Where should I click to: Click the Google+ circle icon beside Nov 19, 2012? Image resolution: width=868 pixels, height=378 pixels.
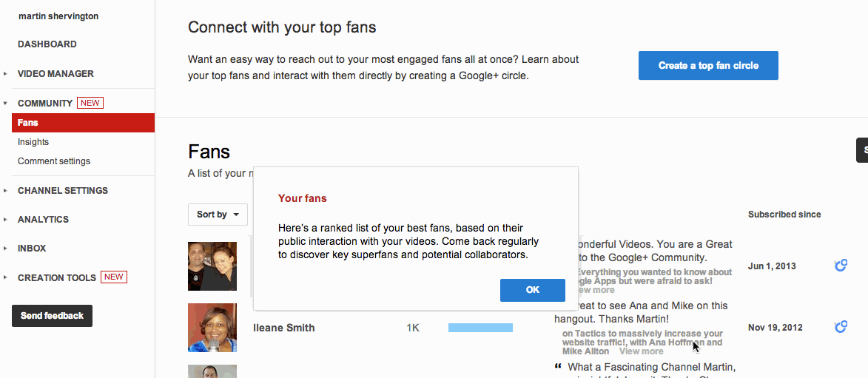(x=841, y=327)
